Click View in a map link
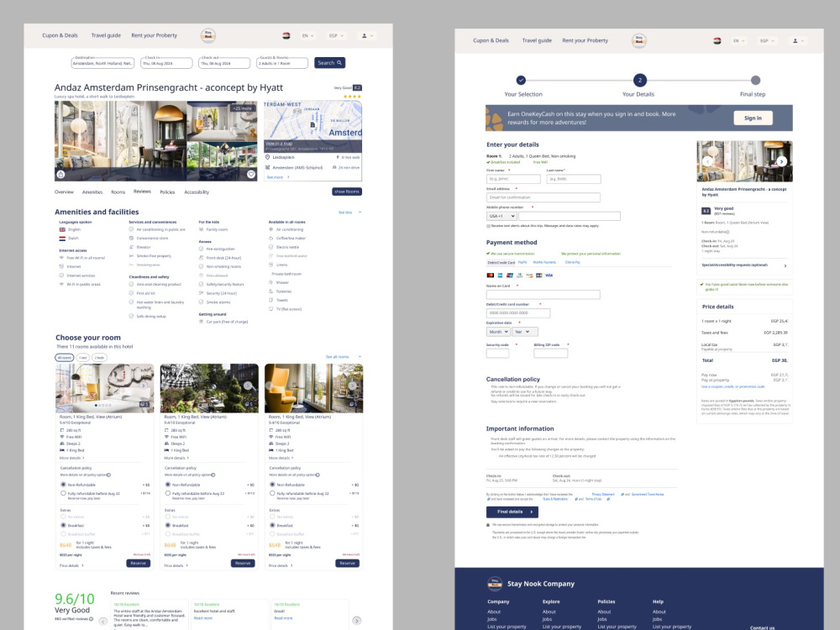This screenshot has width=840, height=630. coord(279,144)
